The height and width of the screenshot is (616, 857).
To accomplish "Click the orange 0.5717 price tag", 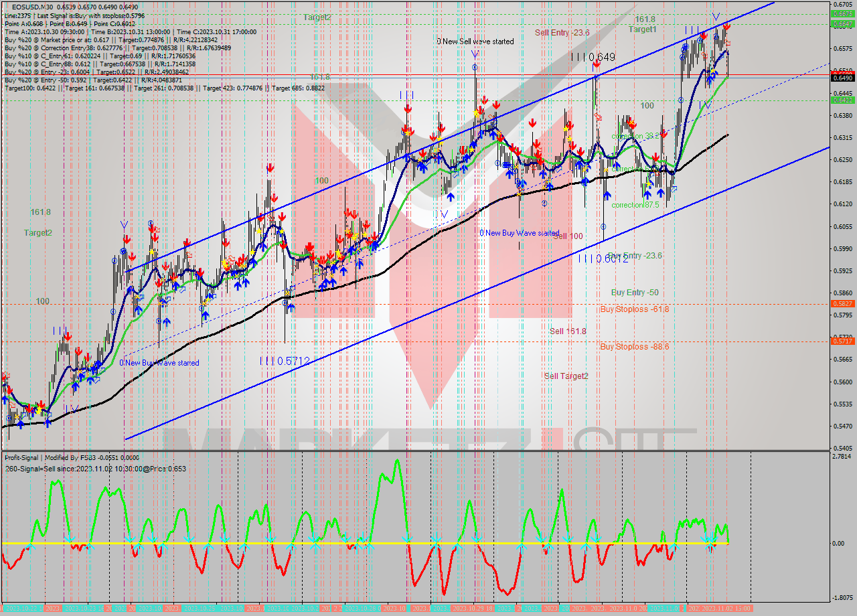I will pyautogui.click(x=842, y=341).
